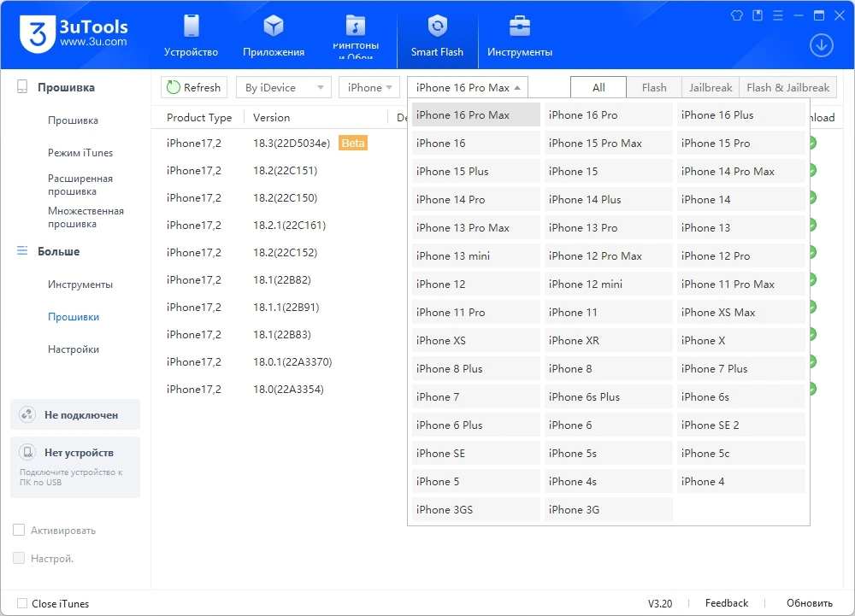855x616 pixels.
Task: Enable the Close iTunes checkbox
Action: point(22,603)
